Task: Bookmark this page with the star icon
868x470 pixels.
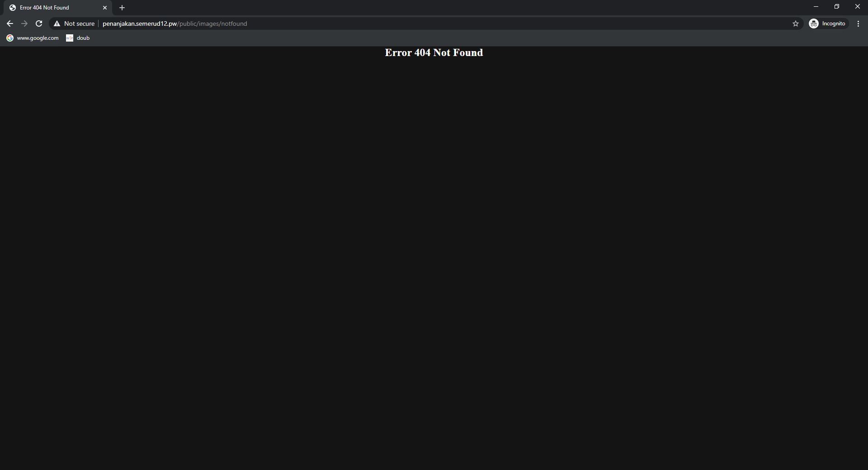Action: [796, 23]
